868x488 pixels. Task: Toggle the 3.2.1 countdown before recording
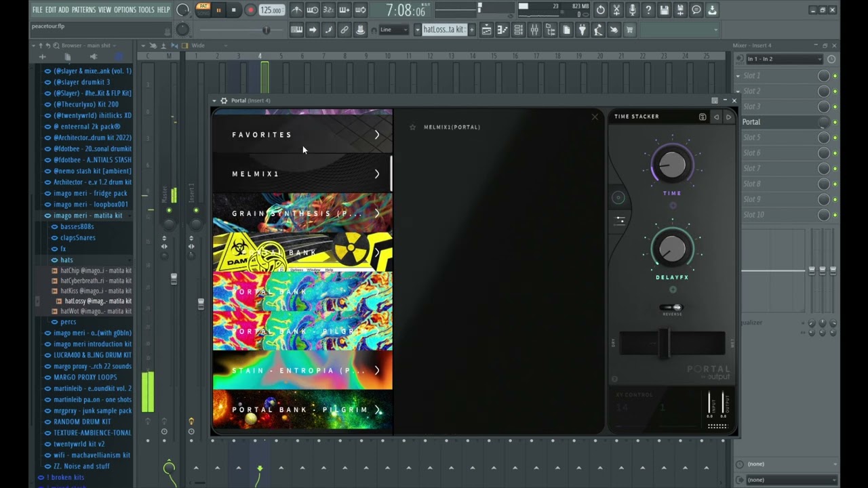(328, 10)
